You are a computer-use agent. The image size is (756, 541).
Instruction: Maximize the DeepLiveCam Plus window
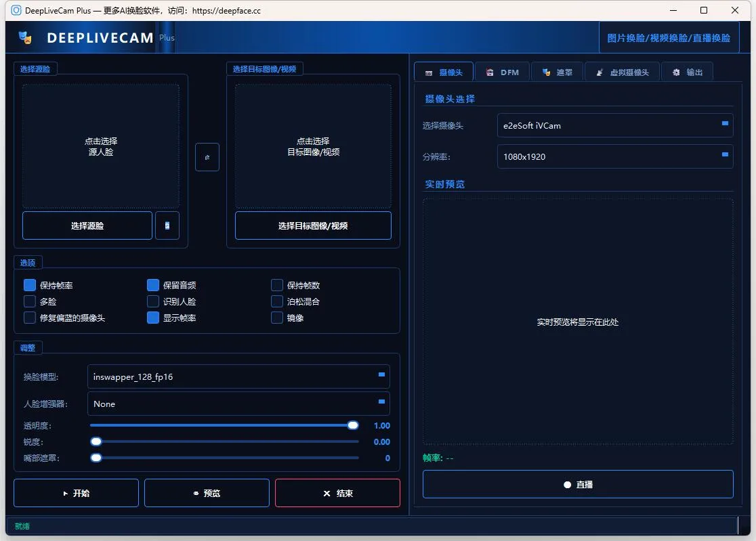point(704,10)
